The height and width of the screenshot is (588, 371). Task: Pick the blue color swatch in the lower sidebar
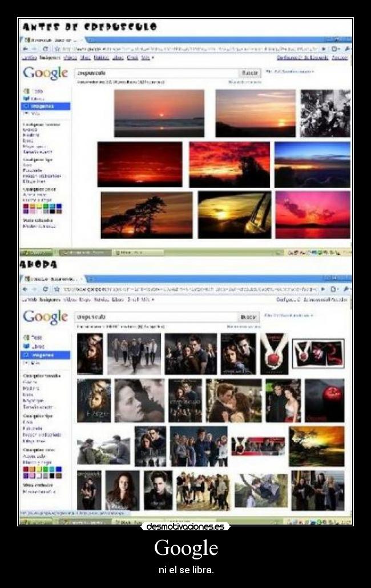pyautogui.click(x=59, y=469)
